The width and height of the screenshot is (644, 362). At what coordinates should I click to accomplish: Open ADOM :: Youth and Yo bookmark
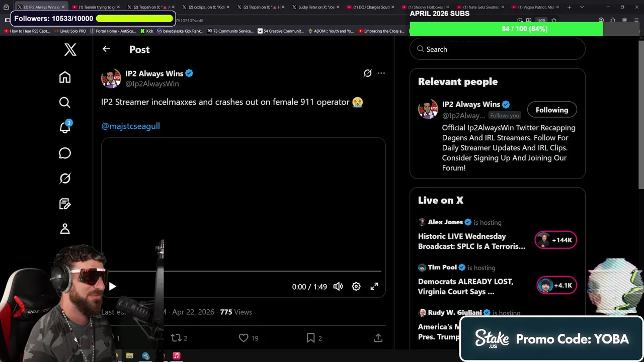(331, 31)
